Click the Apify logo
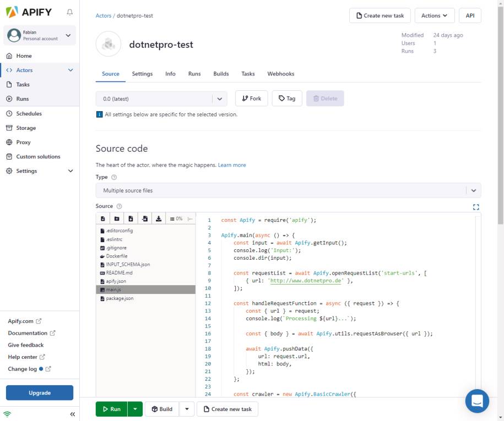Screen dimensions: 504x421 point(29,12)
